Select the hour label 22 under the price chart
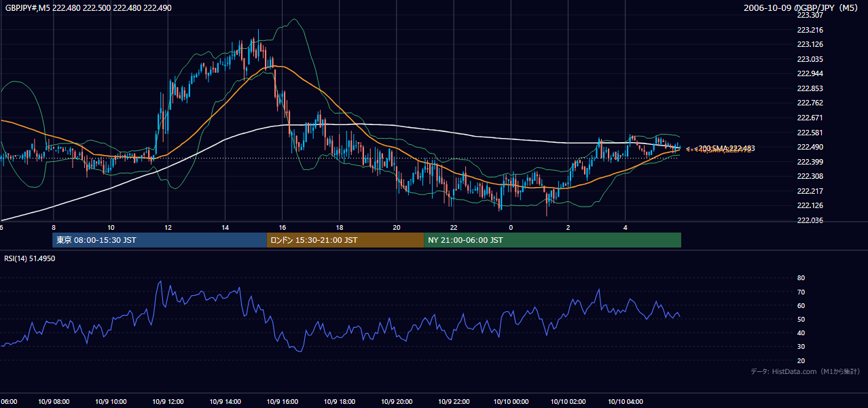Image resolution: width=868 pixels, height=408 pixels. pyautogui.click(x=453, y=227)
